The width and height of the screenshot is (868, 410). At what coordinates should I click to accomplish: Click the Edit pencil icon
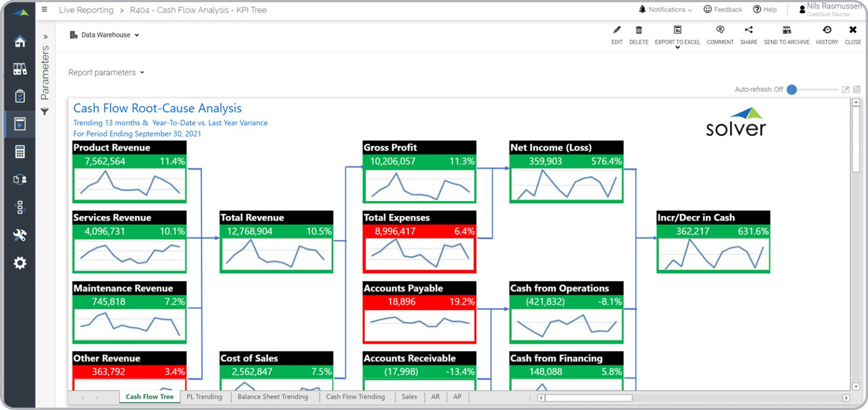pyautogui.click(x=616, y=30)
